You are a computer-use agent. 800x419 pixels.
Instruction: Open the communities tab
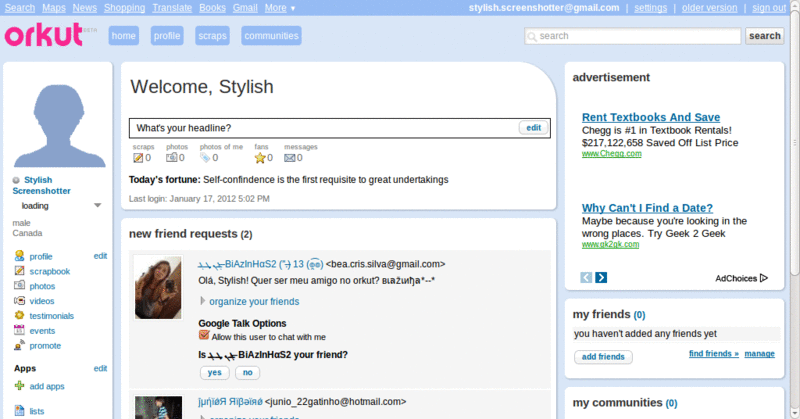[271, 36]
